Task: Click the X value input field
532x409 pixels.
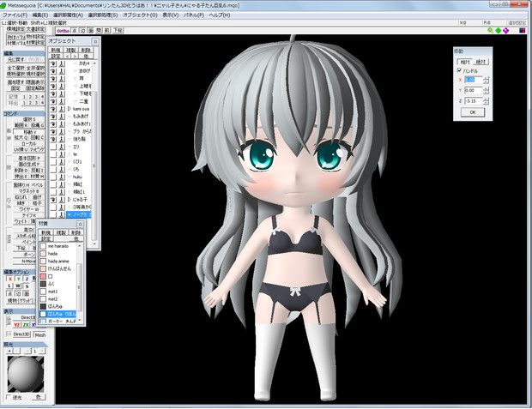Action: 474,80
